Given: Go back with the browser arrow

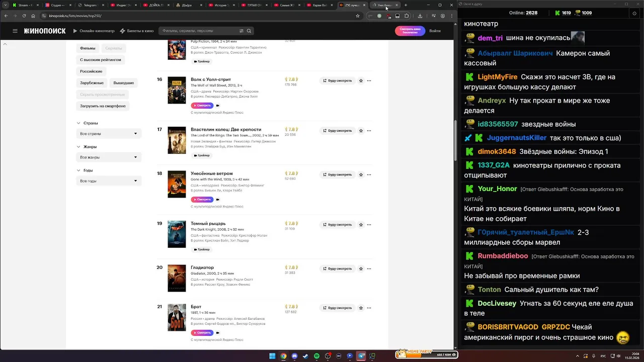Looking at the screenshot, I should pos(6,16).
